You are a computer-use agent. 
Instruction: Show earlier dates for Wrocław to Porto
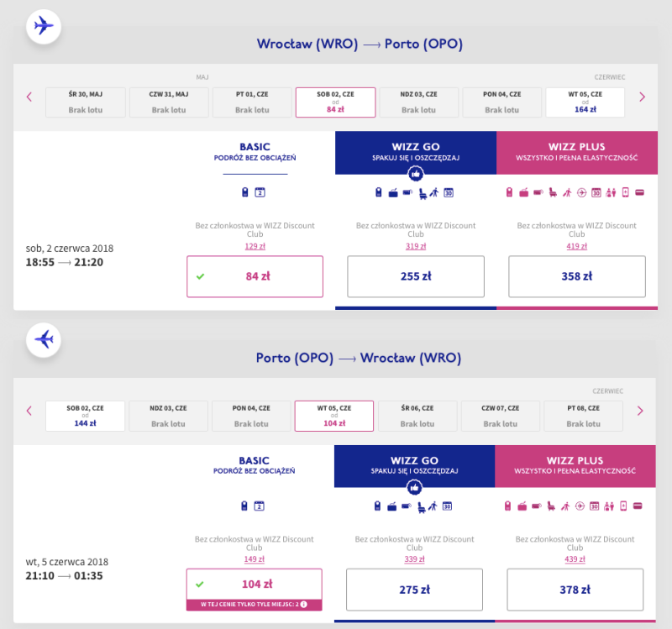pyautogui.click(x=29, y=97)
